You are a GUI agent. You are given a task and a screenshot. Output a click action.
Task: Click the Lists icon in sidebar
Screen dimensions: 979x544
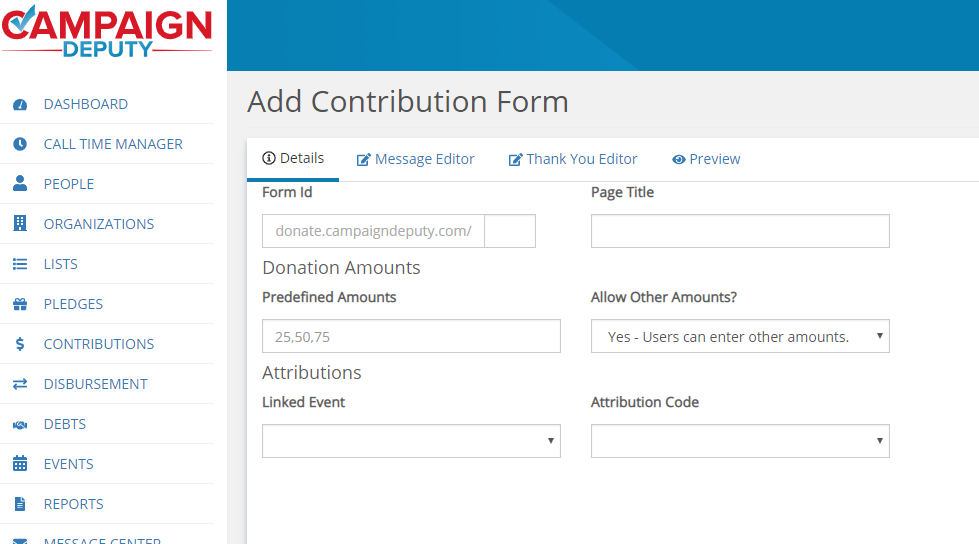(20, 264)
